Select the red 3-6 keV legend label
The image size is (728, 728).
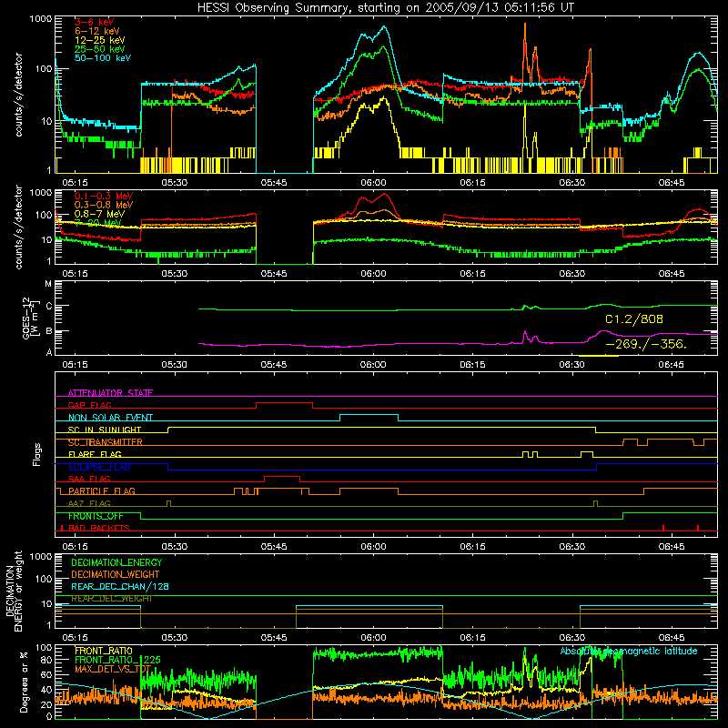95,22
